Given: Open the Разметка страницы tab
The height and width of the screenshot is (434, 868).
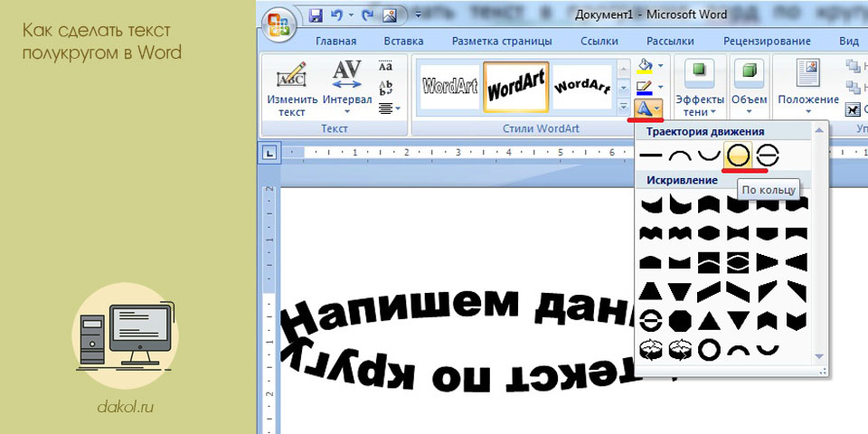Looking at the screenshot, I should click(502, 41).
